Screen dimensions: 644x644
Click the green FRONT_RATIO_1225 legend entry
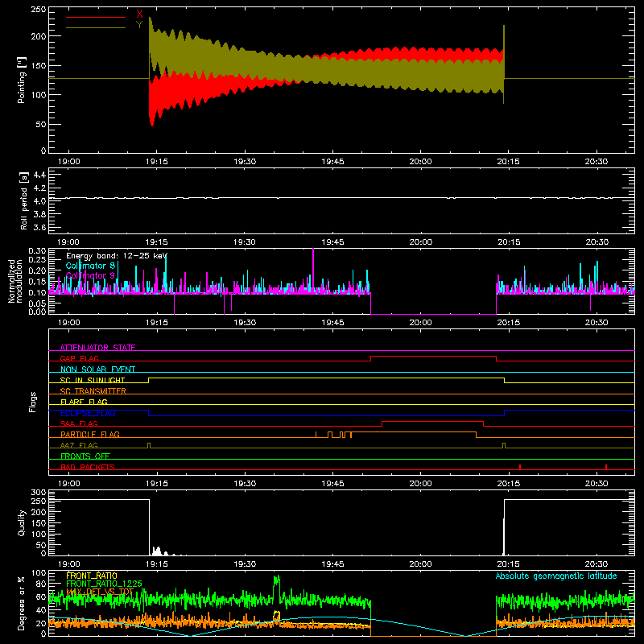coord(105,584)
